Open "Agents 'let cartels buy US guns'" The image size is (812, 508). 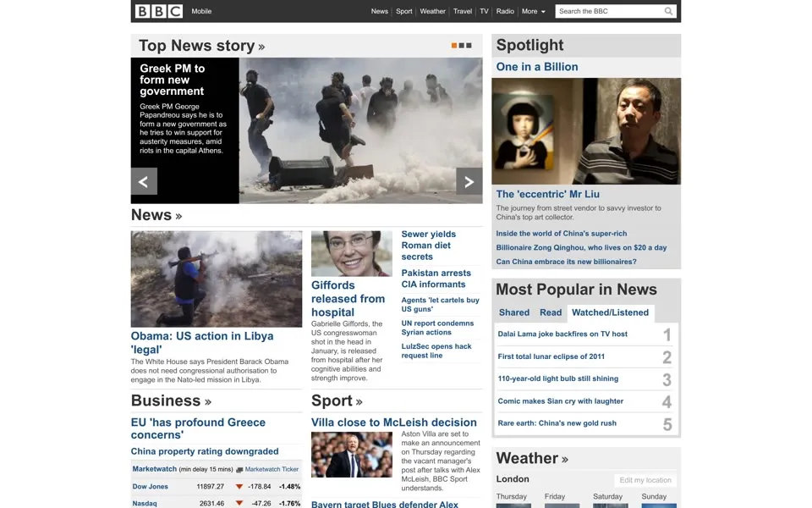click(440, 304)
